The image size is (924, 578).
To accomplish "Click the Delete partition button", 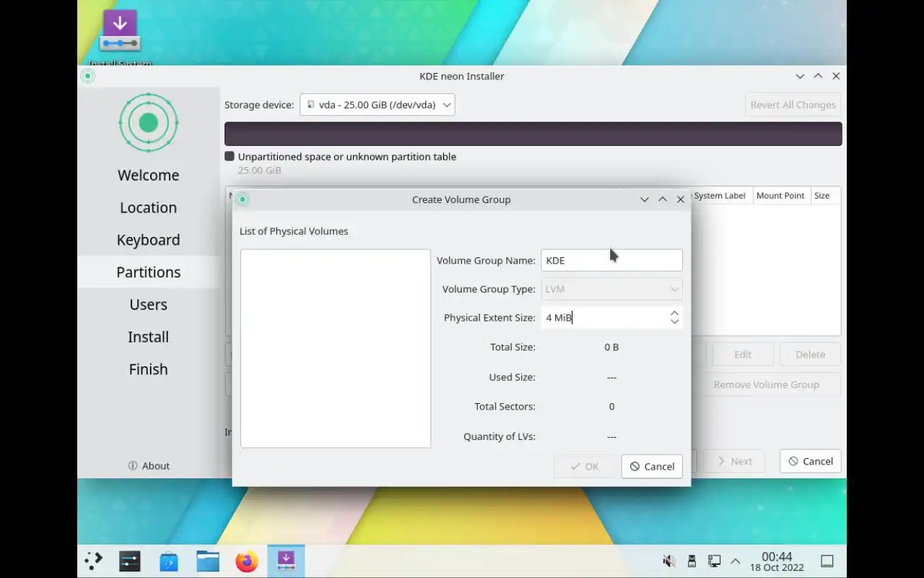I will click(810, 355).
